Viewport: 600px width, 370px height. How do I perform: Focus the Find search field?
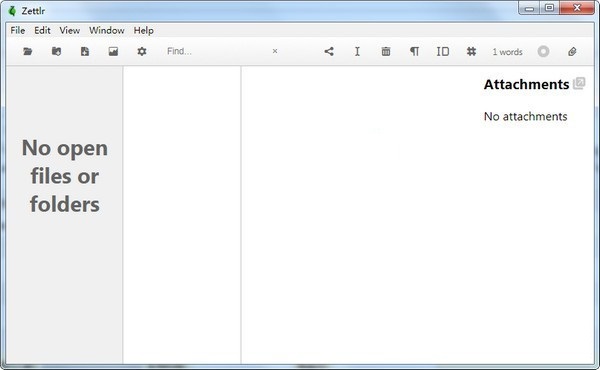(217, 51)
